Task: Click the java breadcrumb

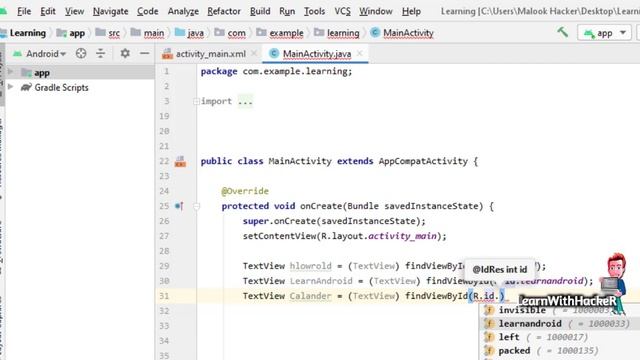Action: click(x=189, y=33)
